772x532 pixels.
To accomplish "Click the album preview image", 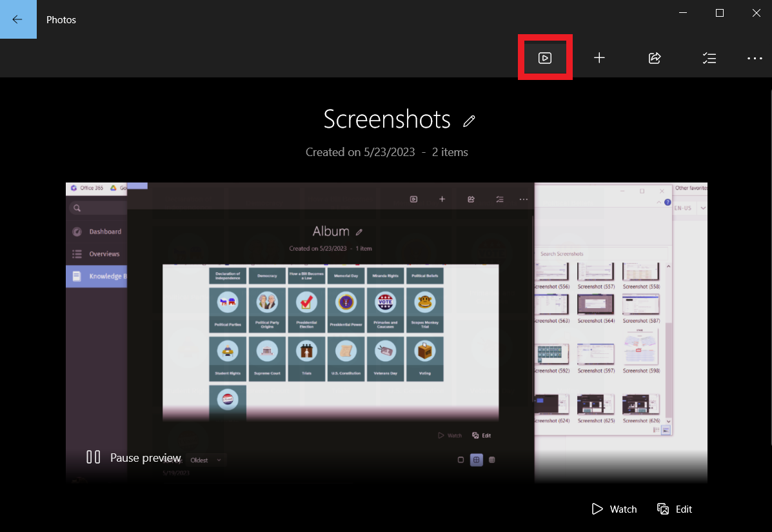I will [386, 333].
